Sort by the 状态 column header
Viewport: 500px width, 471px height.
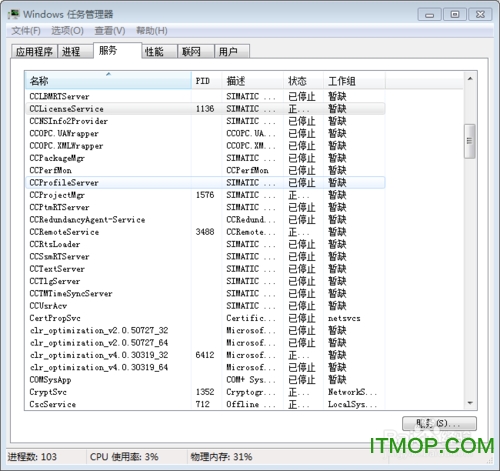coord(303,80)
